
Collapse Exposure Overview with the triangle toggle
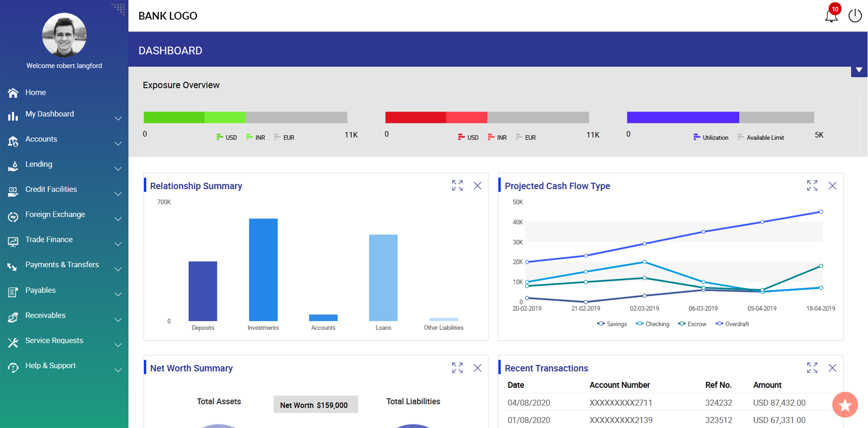click(859, 70)
